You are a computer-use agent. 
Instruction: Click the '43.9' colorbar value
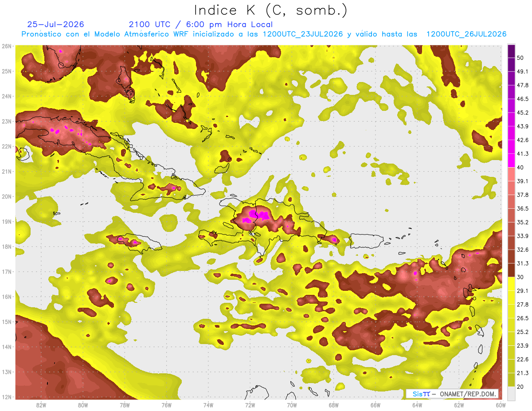click(x=523, y=126)
